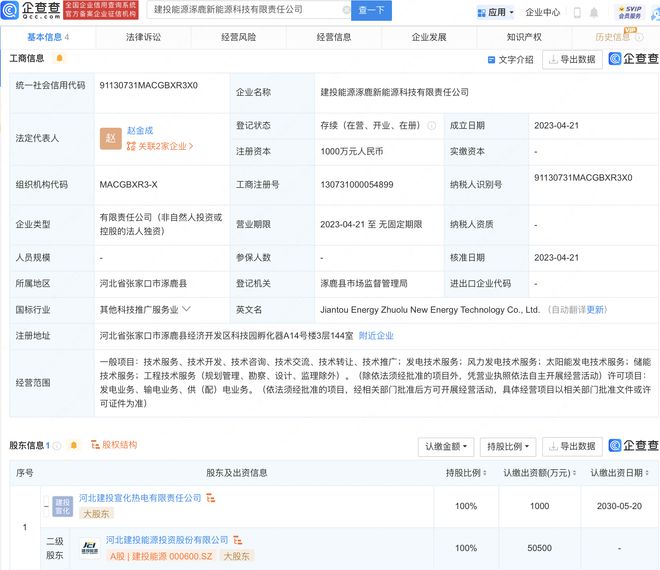Viewport: 660px width, 570px height.
Task: Switch to the 知识产权 tab
Action: tap(524, 37)
